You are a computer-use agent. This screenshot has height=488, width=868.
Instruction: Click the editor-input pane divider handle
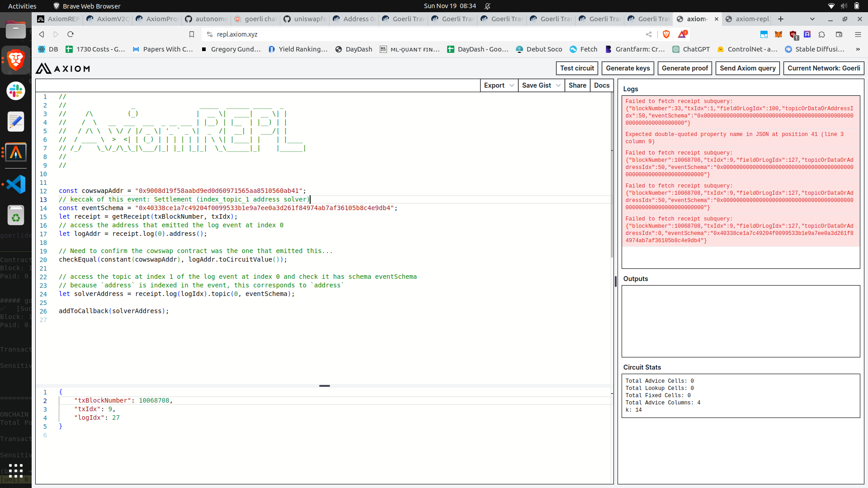325,386
